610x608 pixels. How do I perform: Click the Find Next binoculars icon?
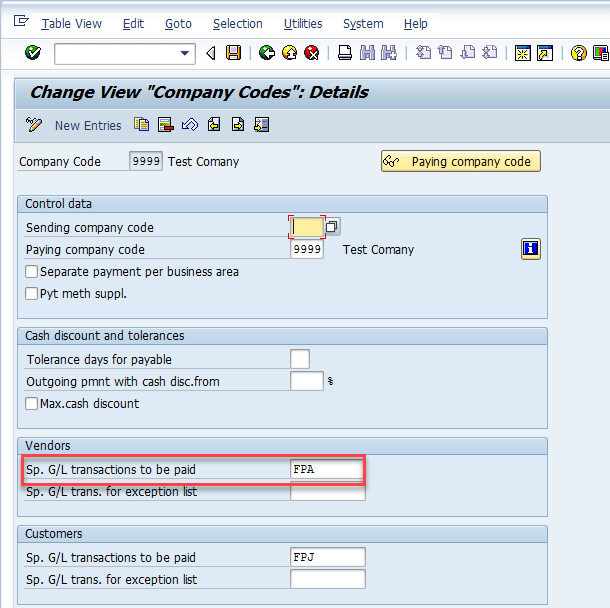(389, 53)
